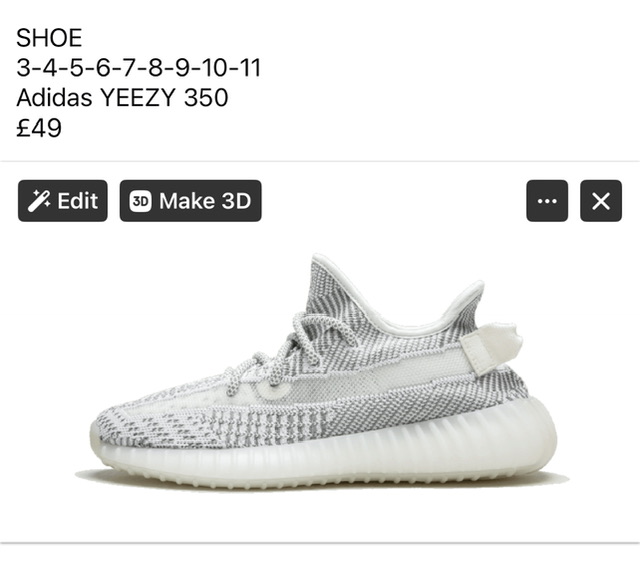Click the sizes line 3-4-5-6-7-8-9-10-11
Screen dimensions: 640x575
click(x=138, y=67)
